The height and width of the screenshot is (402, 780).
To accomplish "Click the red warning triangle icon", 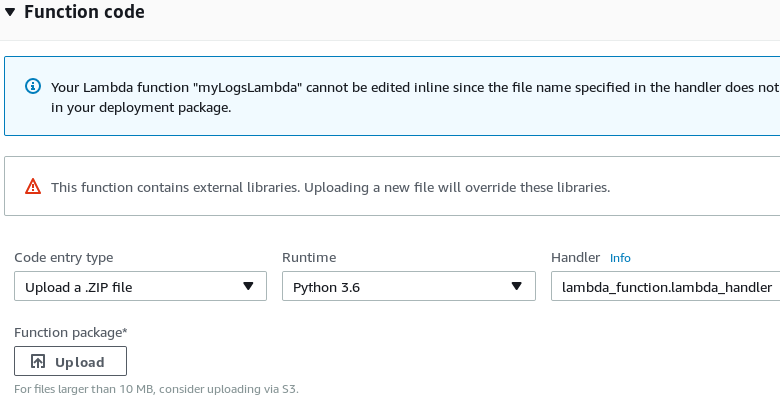I will [x=33, y=186].
